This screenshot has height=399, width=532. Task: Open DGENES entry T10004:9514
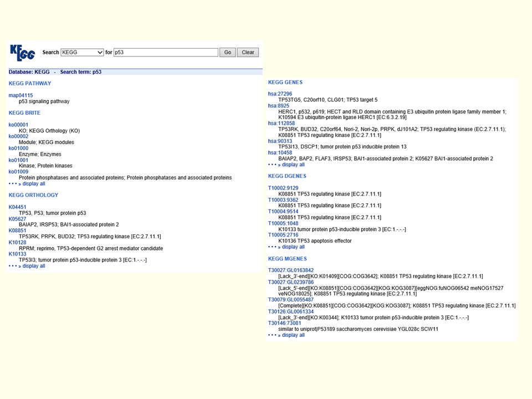pos(283,211)
